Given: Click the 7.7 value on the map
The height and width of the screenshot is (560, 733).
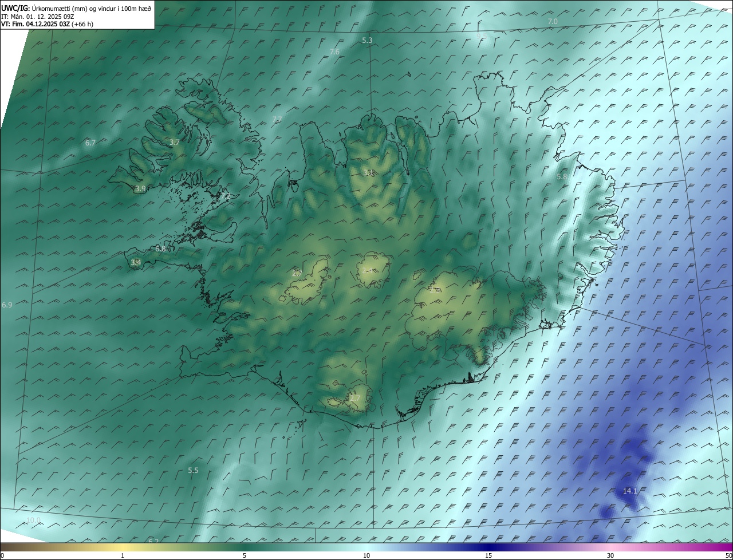Looking at the screenshot, I should pos(277,119).
